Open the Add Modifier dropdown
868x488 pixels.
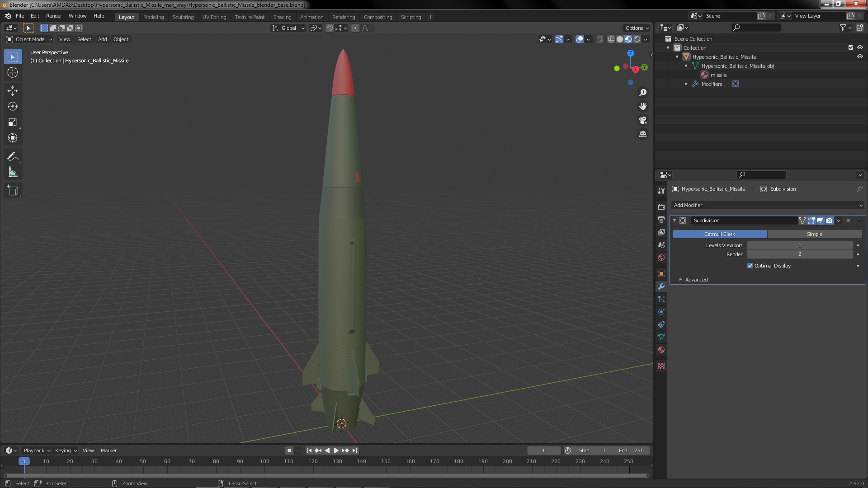(767, 205)
